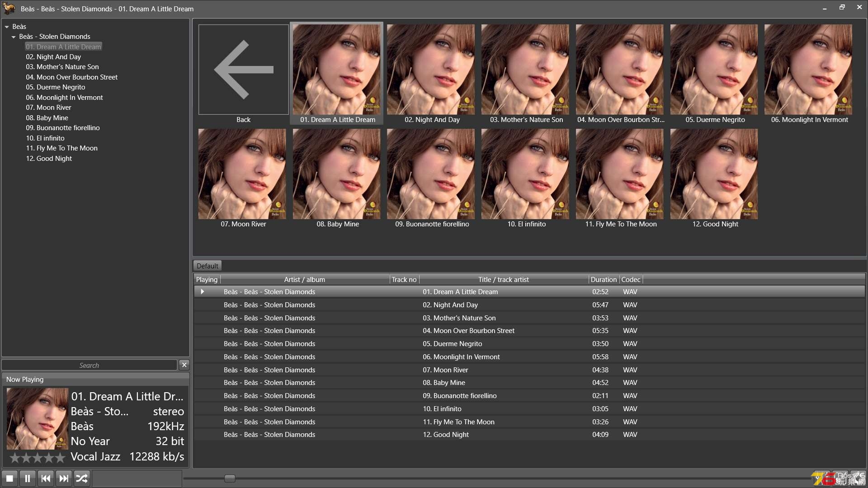Select 02. Night And Day in tree
The height and width of the screenshot is (488, 868).
[53, 57]
